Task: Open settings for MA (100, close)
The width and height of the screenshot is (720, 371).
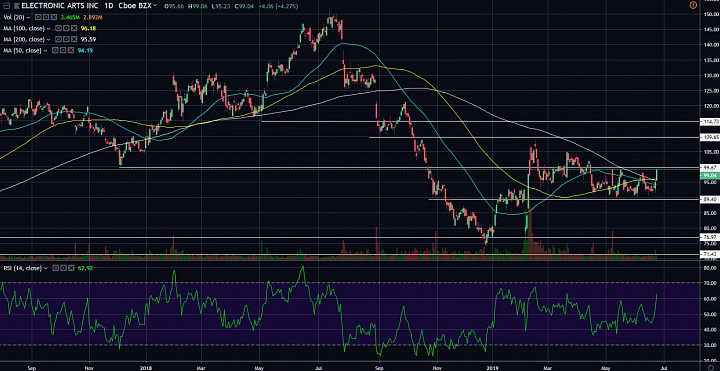Action: pos(66,28)
